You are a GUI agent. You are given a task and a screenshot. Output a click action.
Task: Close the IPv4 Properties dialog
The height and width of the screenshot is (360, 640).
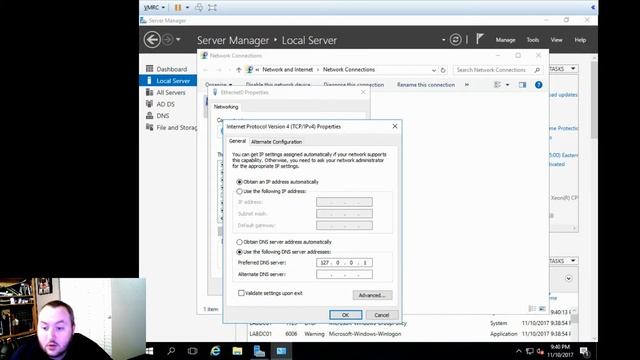tap(395, 126)
